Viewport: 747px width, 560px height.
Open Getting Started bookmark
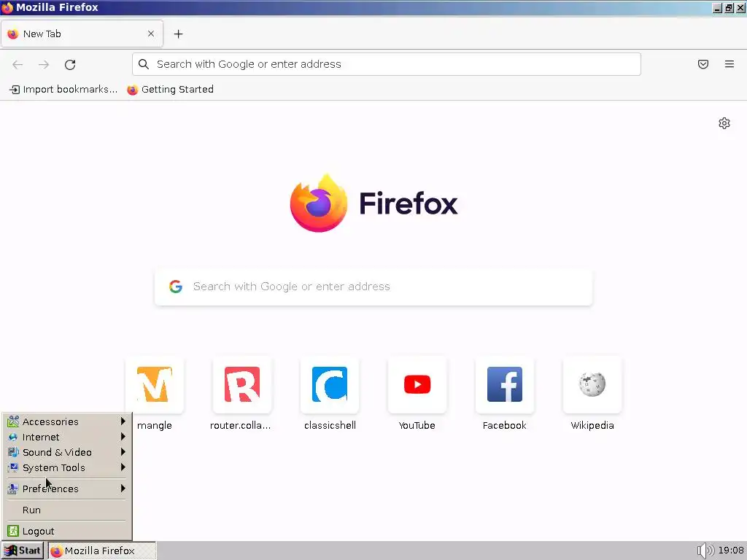point(170,90)
